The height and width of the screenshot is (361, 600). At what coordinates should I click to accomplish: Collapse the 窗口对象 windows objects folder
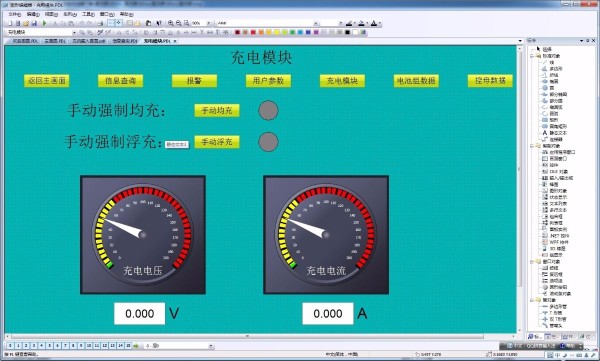(x=532, y=262)
